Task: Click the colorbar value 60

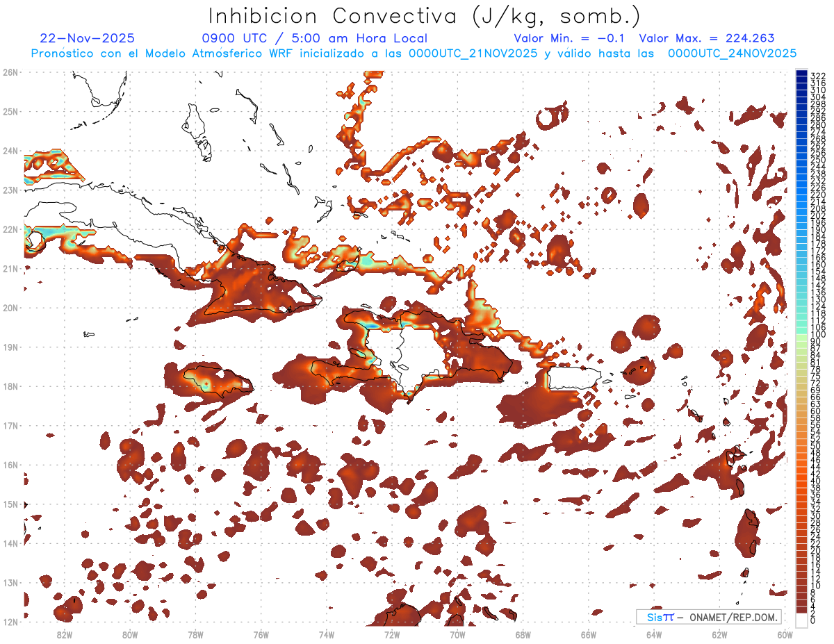Action: coord(815,411)
